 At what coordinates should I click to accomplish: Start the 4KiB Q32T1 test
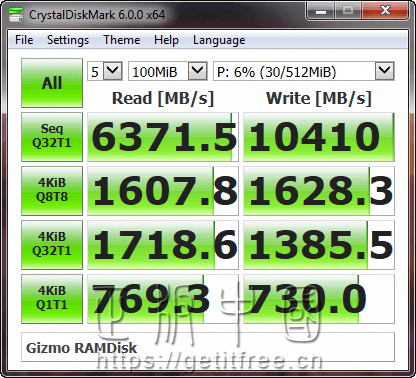(x=52, y=245)
